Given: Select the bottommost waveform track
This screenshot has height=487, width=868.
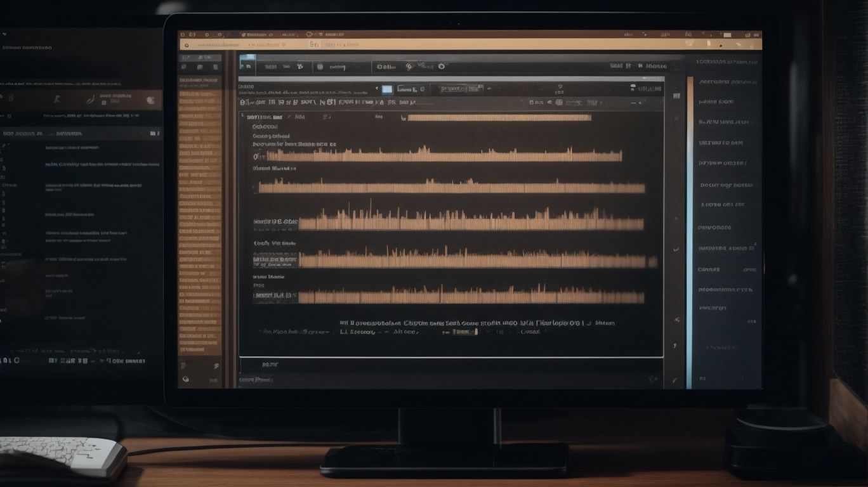Looking at the screenshot, I should point(471,295).
